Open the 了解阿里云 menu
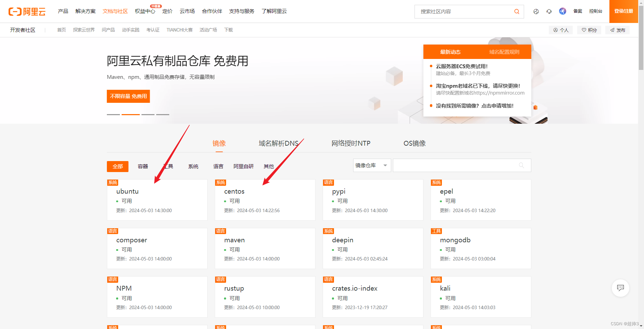The image size is (644, 329). point(274,11)
